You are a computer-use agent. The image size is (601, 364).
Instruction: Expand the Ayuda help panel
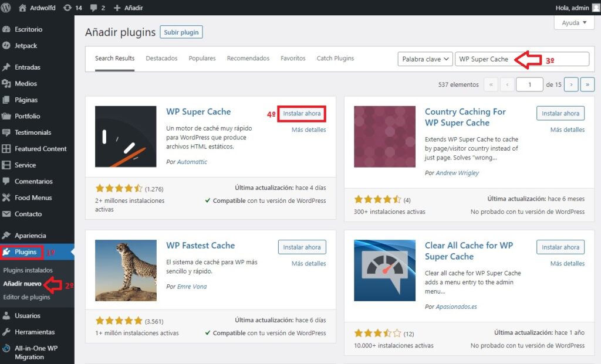(574, 23)
